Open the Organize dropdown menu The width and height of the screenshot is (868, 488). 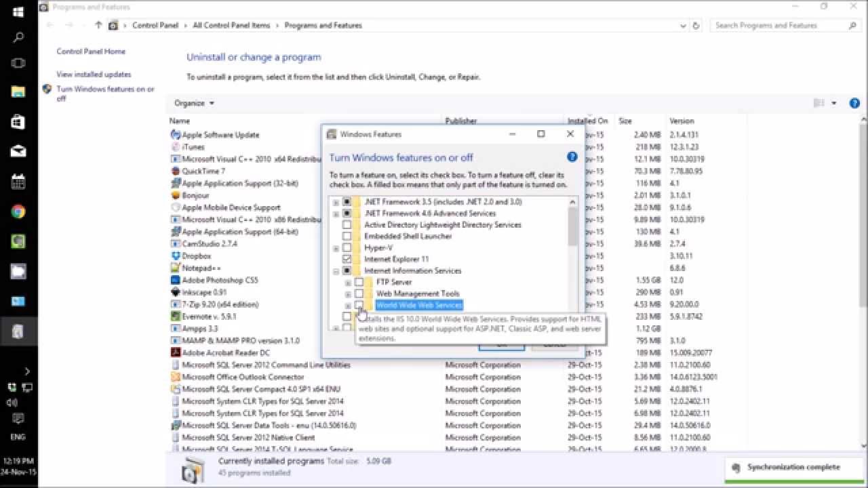point(194,104)
